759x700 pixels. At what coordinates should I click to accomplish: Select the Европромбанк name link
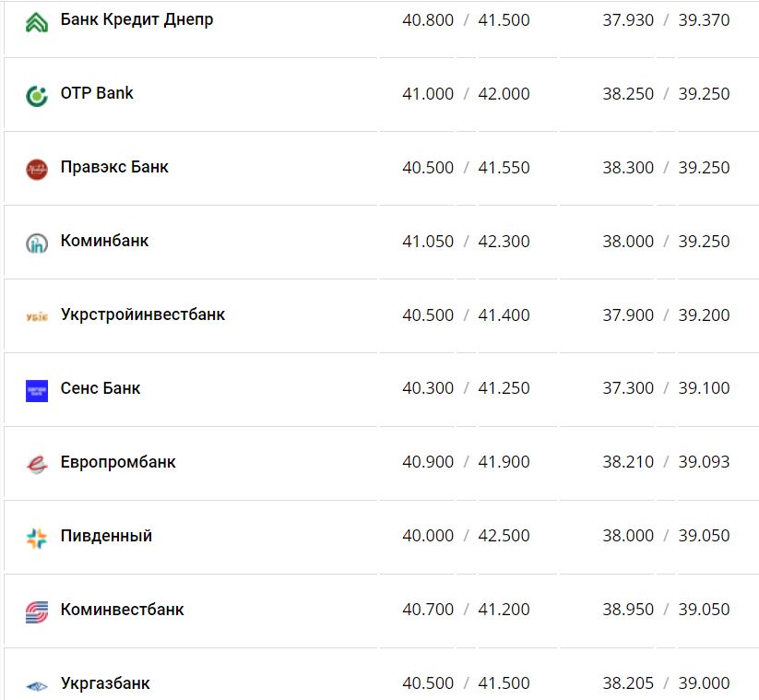[118, 462]
